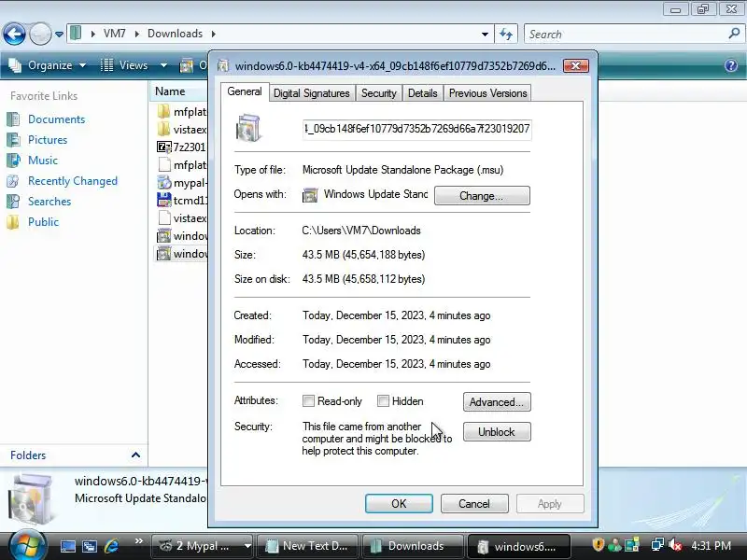Image resolution: width=747 pixels, height=560 pixels.
Task: Click the Views toolbar button
Action: pyautogui.click(x=125, y=65)
